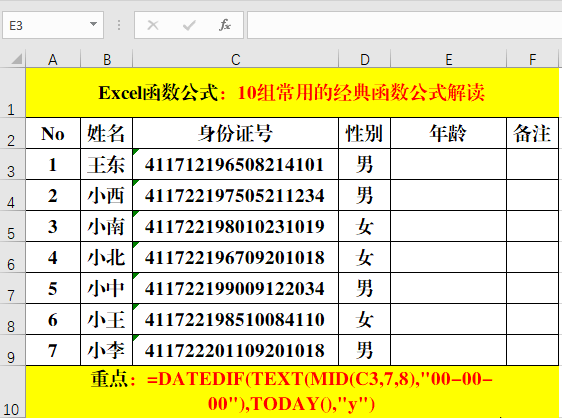Viewport: 562px width, 418px height.
Task: Click ID cell 411722201109201018
Action: (235, 350)
